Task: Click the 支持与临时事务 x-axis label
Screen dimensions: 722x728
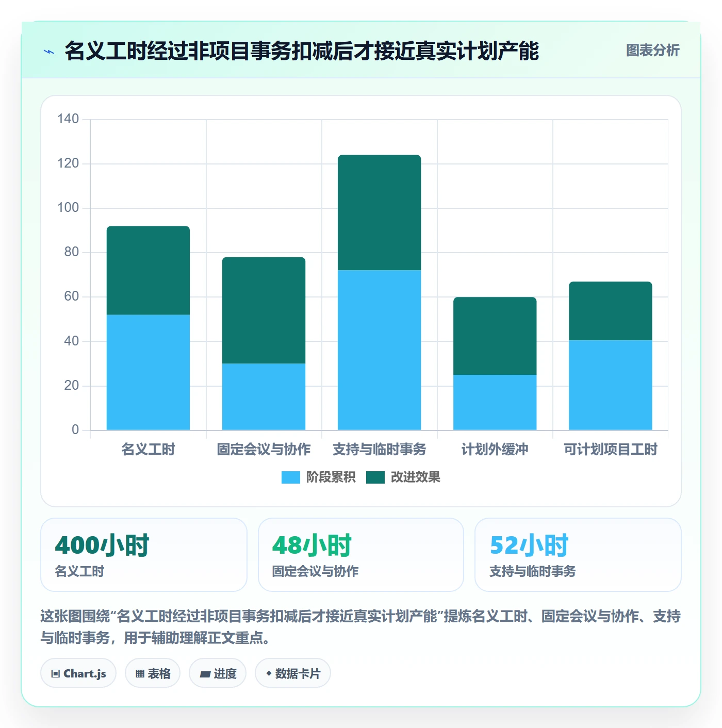Action: [379, 450]
